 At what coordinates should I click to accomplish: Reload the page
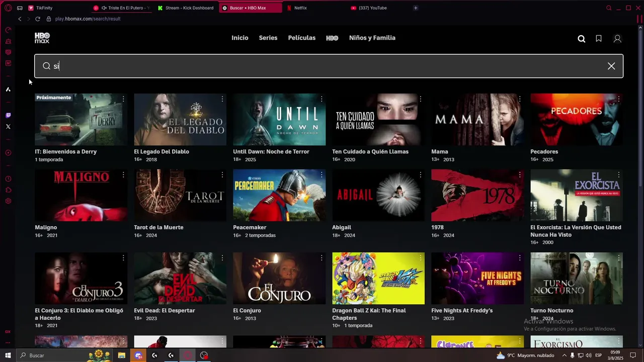click(38, 19)
